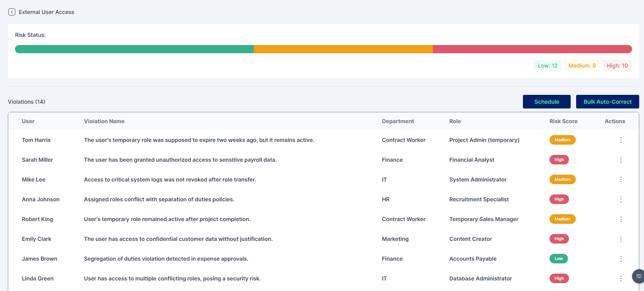The image size is (644, 291).
Task: Open Linda Green's actions menu
Action: (621, 279)
